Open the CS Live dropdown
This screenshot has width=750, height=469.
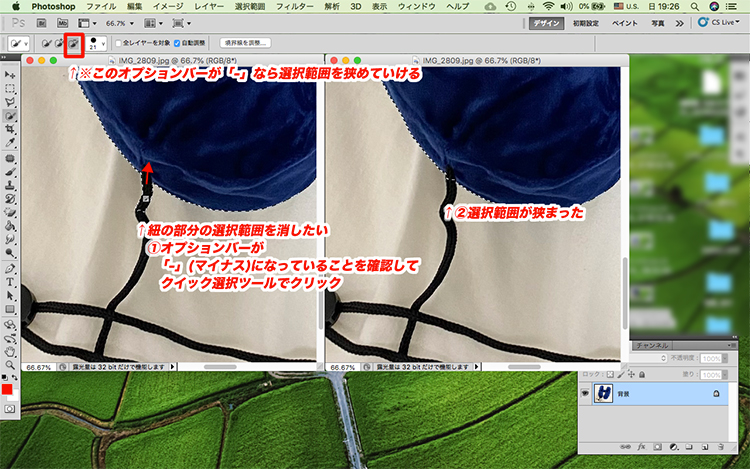[x=719, y=22]
